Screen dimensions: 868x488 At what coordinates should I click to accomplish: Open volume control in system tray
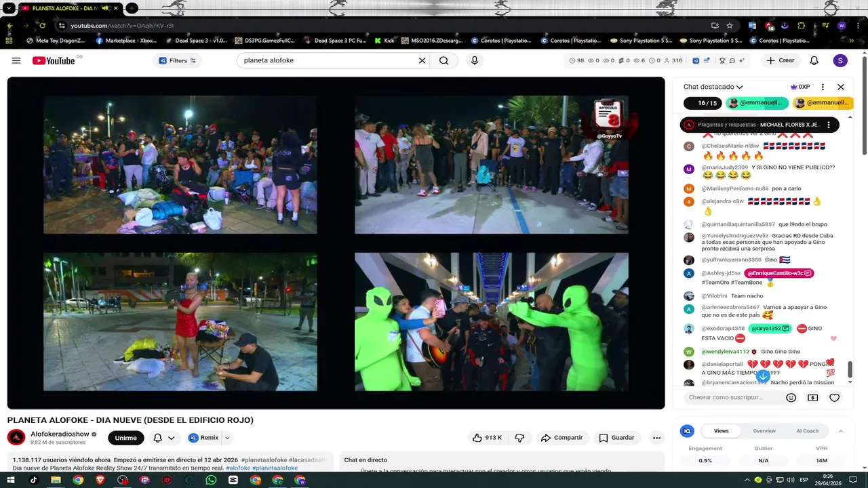[791, 480]
